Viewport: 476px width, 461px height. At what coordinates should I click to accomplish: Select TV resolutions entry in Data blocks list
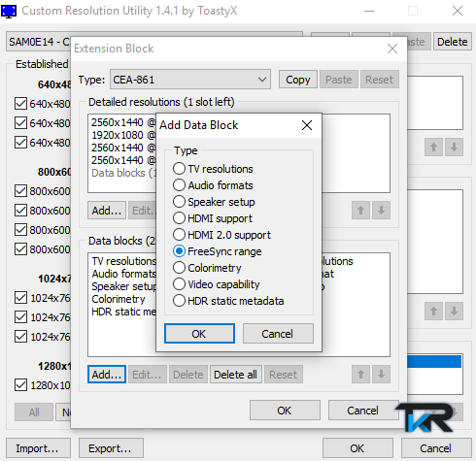(123, 261)
